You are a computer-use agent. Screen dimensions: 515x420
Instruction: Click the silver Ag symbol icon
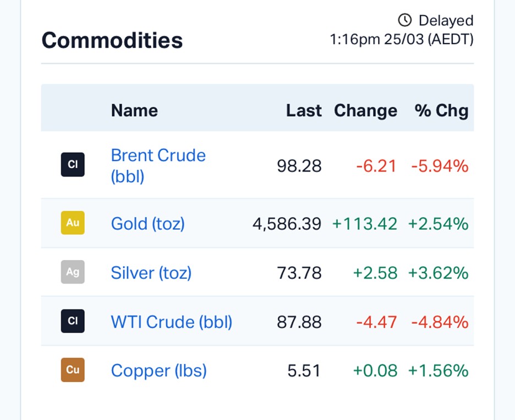73,272
